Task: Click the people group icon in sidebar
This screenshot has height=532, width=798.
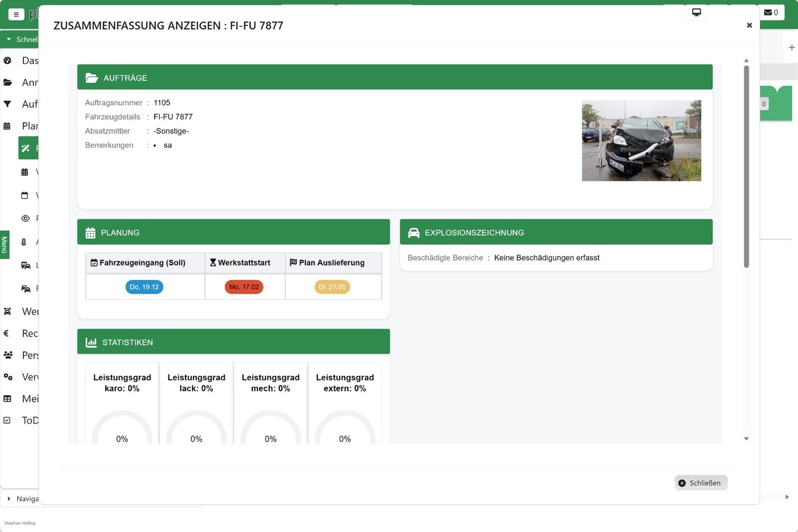Action: (8, 355)
